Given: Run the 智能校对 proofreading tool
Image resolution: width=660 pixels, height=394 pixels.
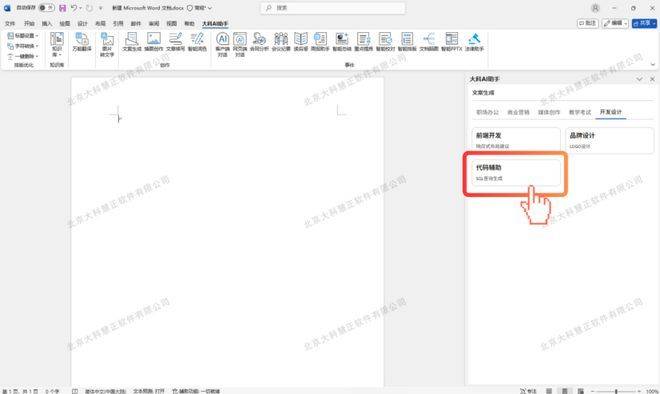Looking at the screenshot, I should [x=385, y=42].
